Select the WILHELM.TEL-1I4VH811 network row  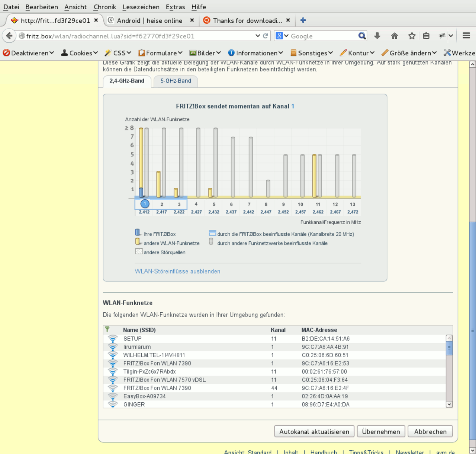[x=274, y=355]
